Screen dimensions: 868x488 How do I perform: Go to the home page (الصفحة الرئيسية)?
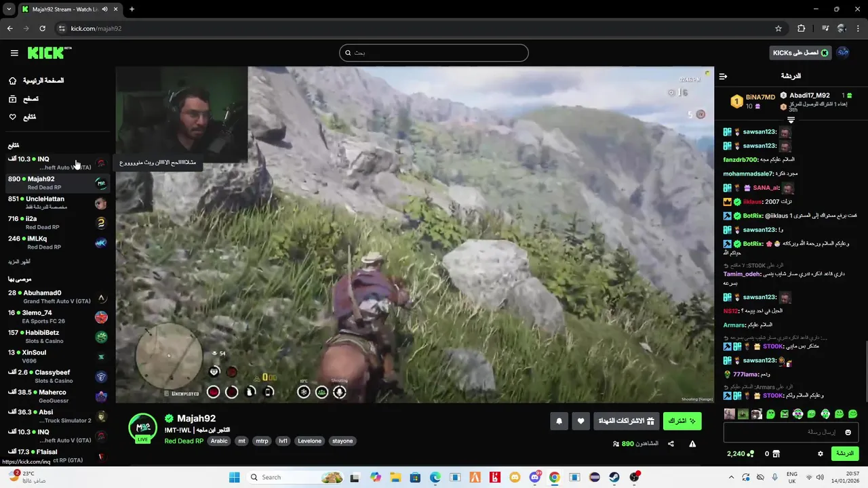tap(36, 81)
